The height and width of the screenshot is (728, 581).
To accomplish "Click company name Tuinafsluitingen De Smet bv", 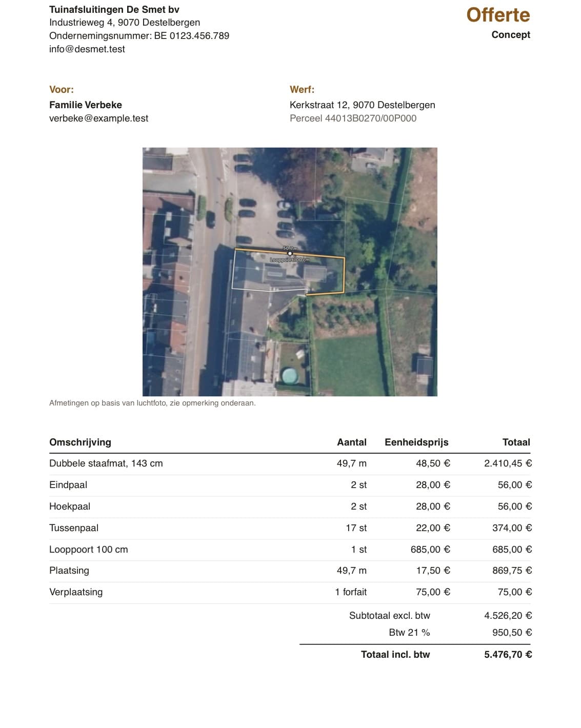I will point(114,9).
